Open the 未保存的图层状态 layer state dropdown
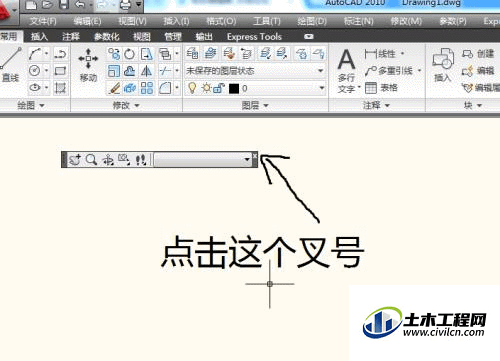This screenshot has width=500, height=361. 255,71
